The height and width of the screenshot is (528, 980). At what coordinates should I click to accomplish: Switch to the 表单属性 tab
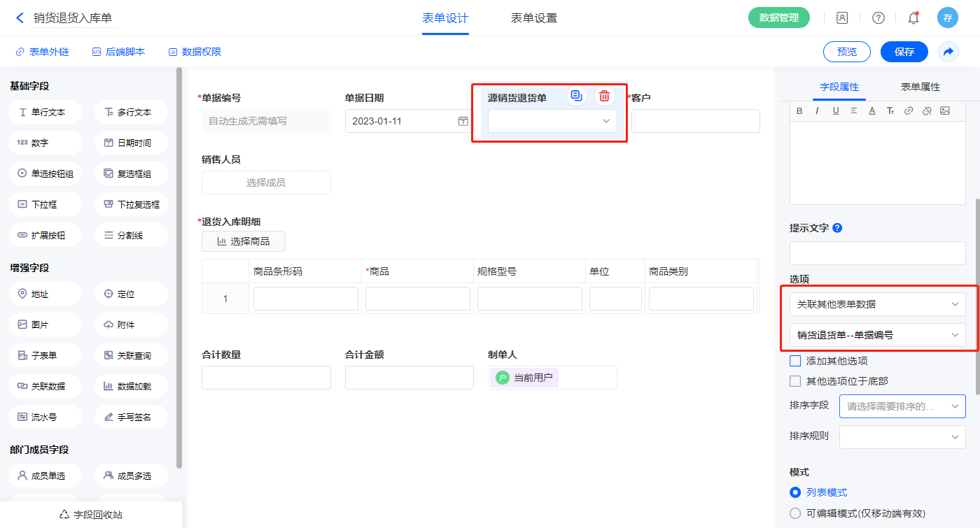(x=920, y=87)
